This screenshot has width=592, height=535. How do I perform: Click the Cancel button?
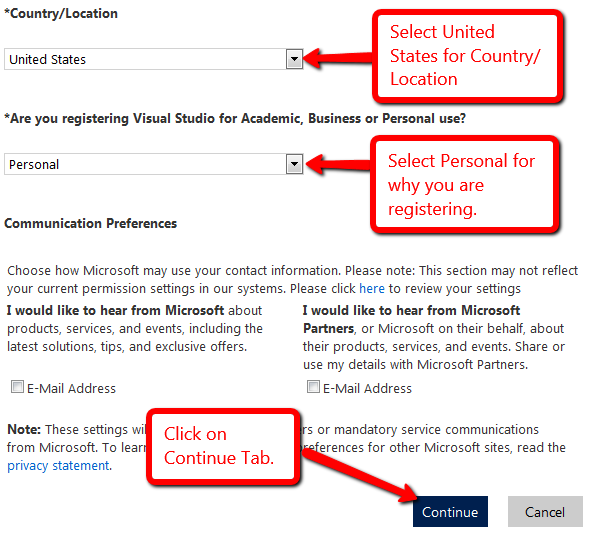[545, 512]
